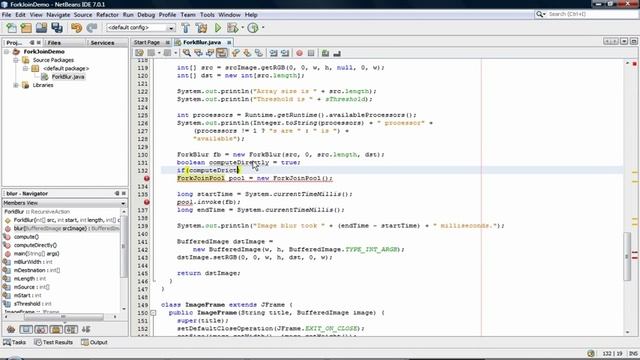Click the Debug Main Project icon

tap(232, 28)
